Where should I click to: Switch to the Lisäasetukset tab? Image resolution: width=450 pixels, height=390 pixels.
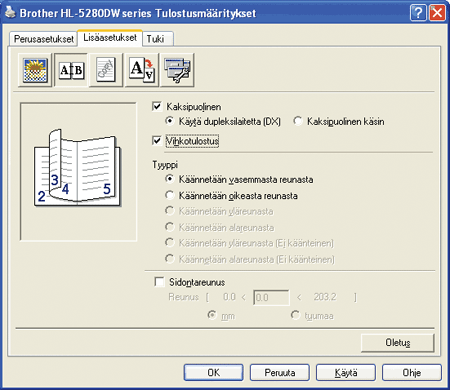click(110, 38)
